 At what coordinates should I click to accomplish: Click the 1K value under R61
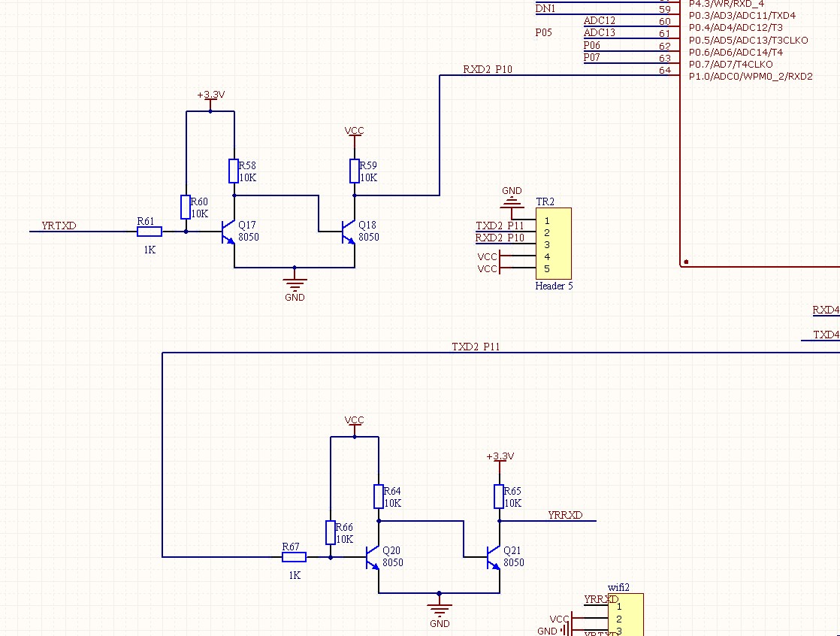(150, 250)
